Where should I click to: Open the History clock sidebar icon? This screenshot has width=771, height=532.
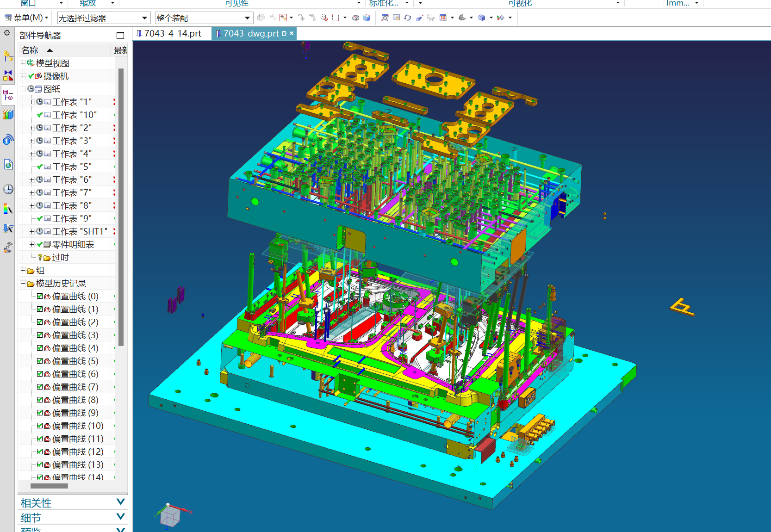click(8, 189)
